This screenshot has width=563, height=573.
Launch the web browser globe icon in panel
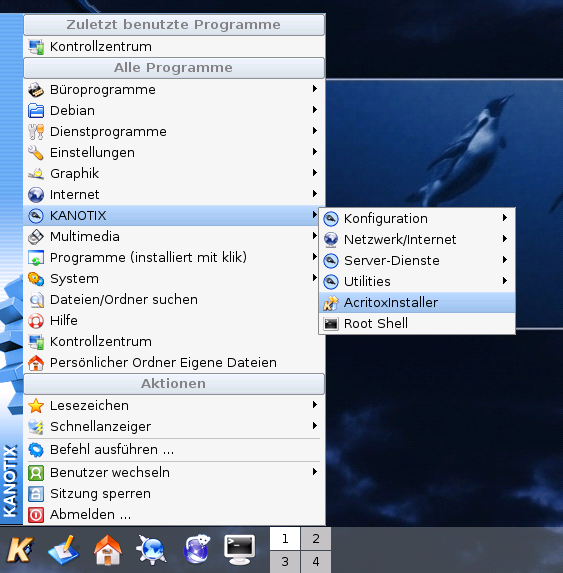tap(197, 549)
